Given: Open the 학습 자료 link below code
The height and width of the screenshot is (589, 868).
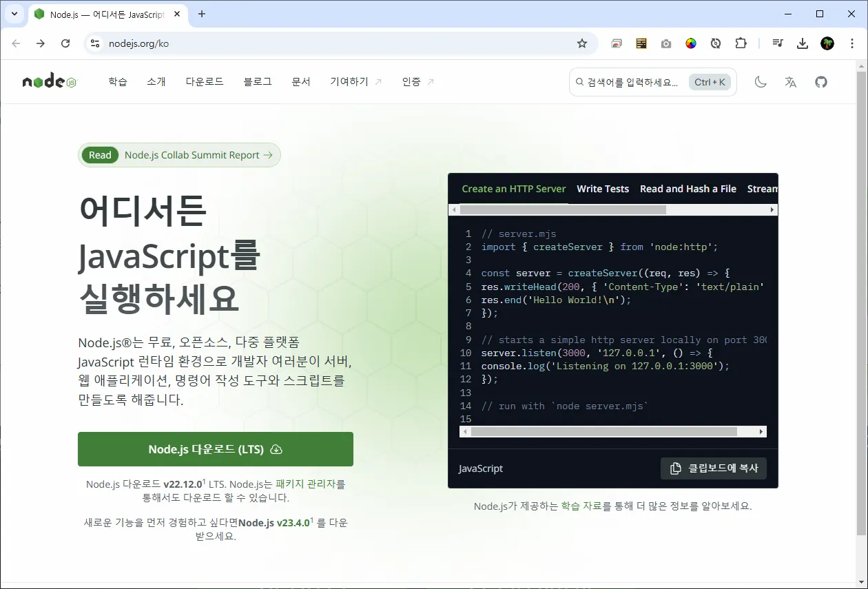Looking at the screenshot, I should pyautogui.click(x=581, y=506).
